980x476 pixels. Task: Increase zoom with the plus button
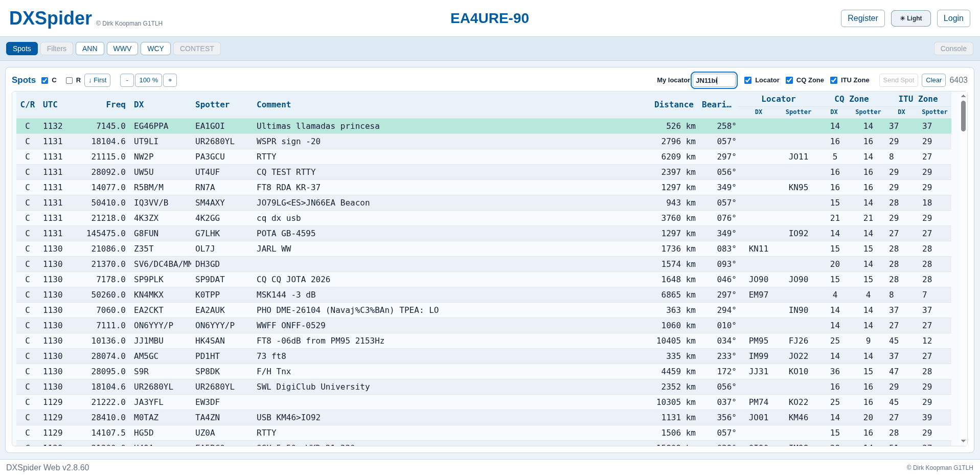coord(170,80)
